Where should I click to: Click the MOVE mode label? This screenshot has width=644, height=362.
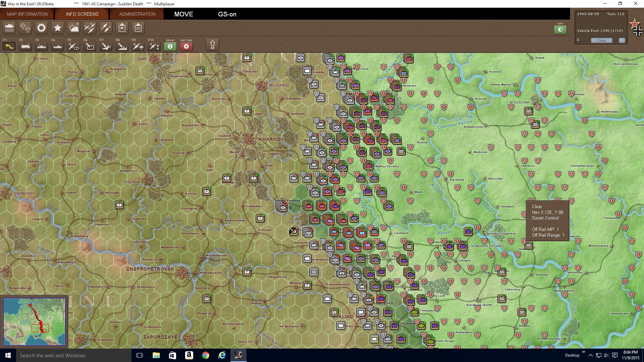click(x=183, y=14)
